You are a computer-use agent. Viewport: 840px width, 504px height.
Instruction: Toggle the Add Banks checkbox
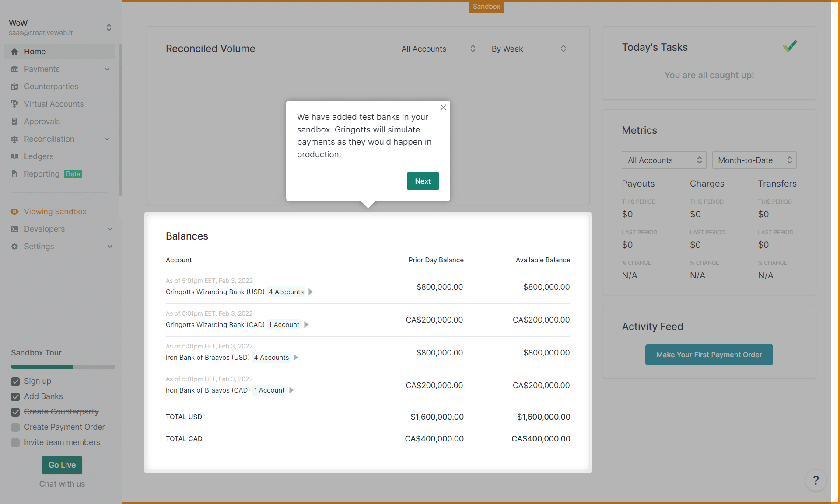pos(15,397)
